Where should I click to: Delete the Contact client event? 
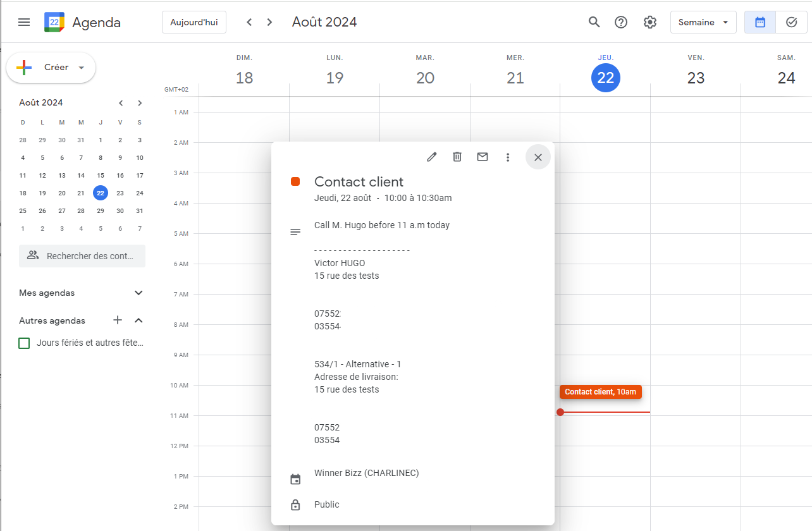click(457, 157)
